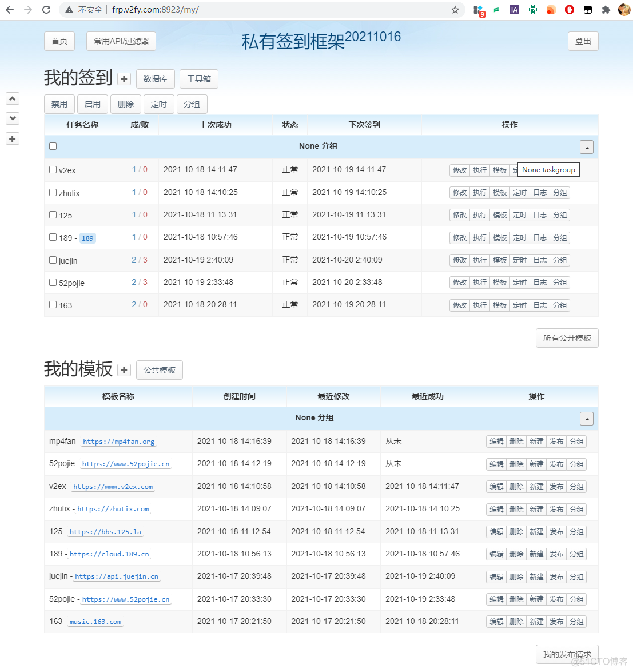Click 删除 for the v2ex template
Screen dimensions: 633x672
coord(516,487)
